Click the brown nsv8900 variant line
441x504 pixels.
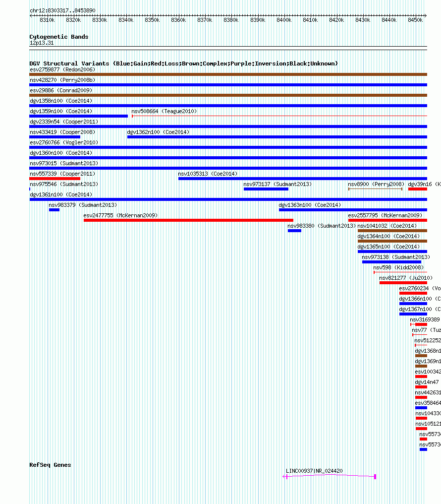point(376,189)
